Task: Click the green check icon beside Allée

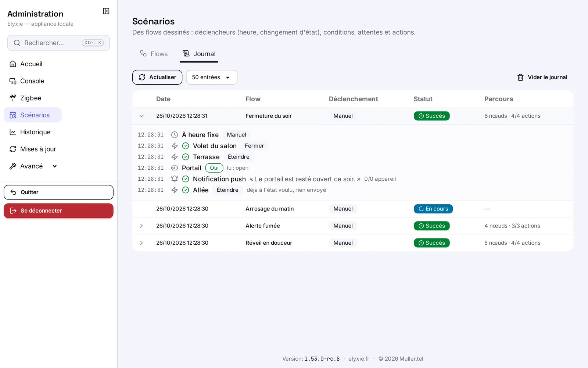Action: pos(186,190)
